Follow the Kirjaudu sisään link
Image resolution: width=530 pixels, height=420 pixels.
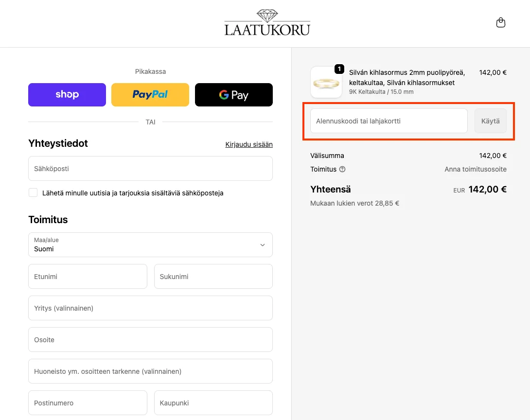[249, 144]
